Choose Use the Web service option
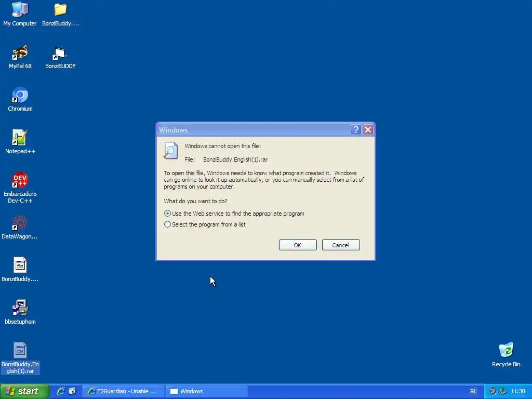532x399 pixels. pyautogui.click(x=234, y=214)
